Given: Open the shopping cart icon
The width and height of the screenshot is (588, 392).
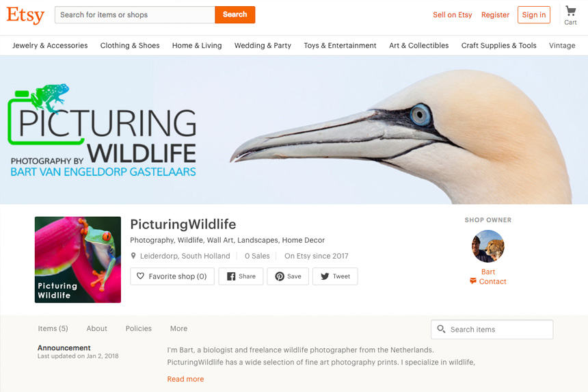Looking at the screenshot, I should [570, 10].
